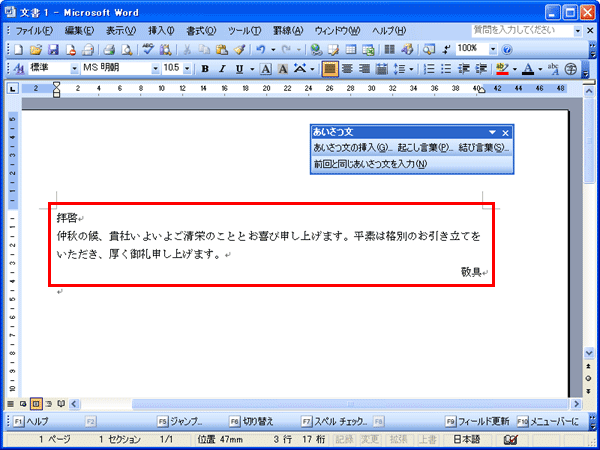Toggle justified alignment button
This screenshot has width=600, height=450.
coord(330,69)
